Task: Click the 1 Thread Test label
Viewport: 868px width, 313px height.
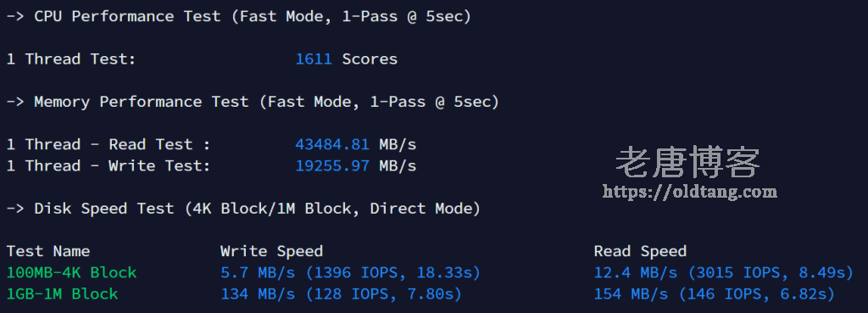Action: tap(71, 59)
